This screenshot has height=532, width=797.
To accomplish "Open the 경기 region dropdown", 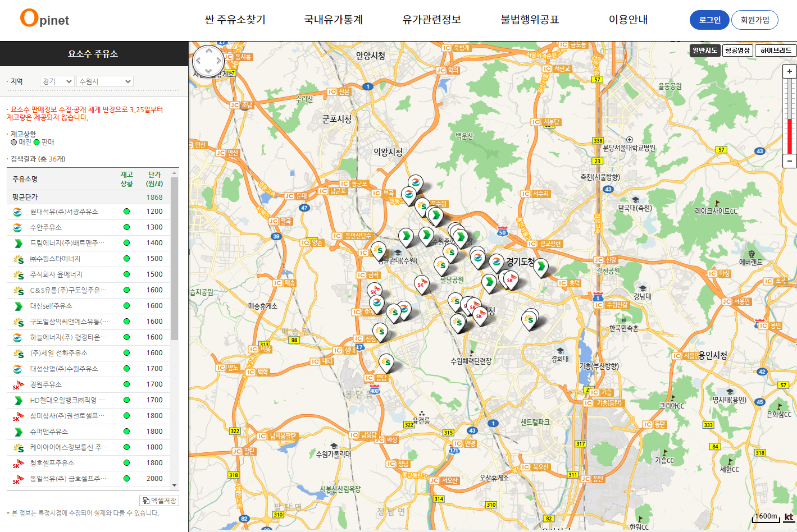I will [57, 81].
